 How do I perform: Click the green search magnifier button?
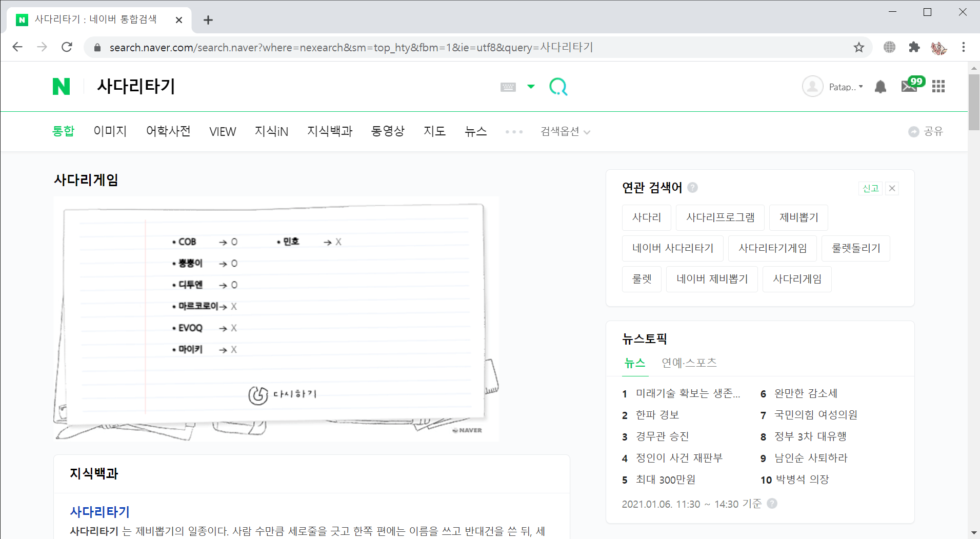click(x=558, y=87)
